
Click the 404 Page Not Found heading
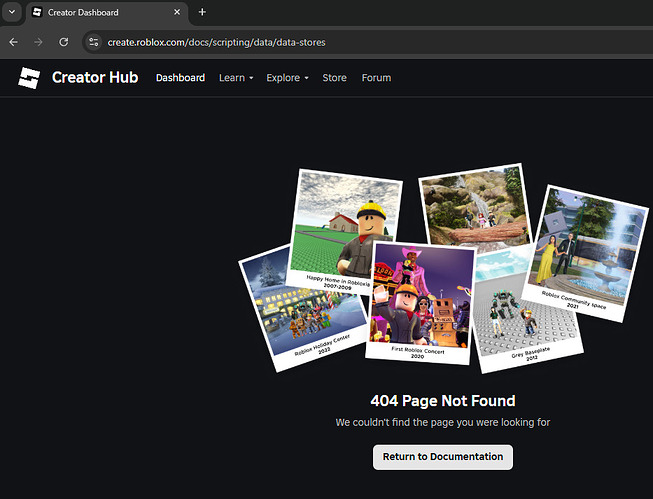coord(443,401)
